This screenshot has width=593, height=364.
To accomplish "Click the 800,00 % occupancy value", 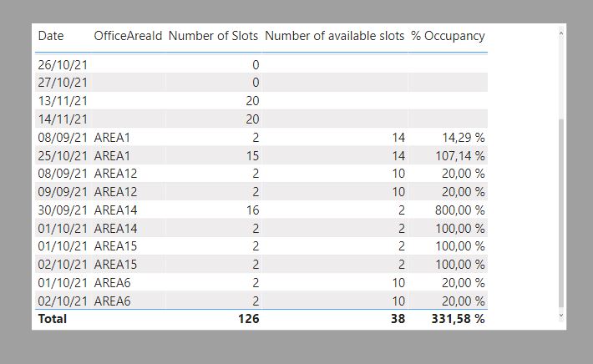I will (460, 210).
